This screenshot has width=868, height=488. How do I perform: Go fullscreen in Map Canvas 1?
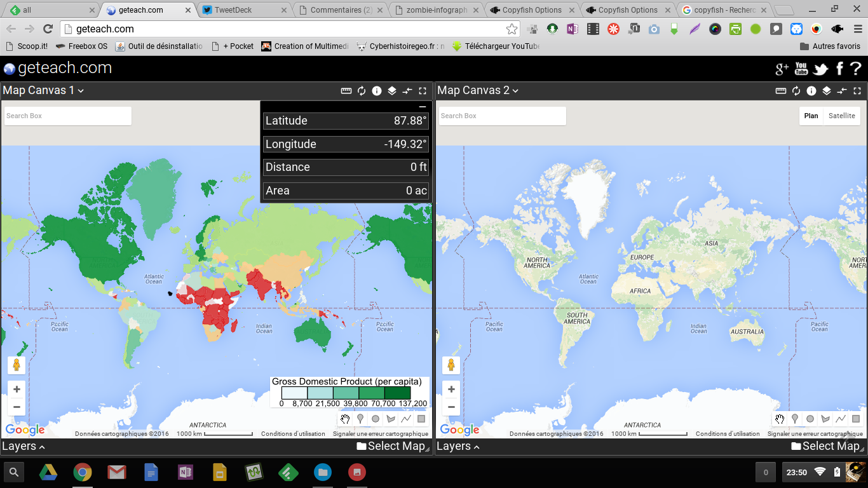[423, 91]
